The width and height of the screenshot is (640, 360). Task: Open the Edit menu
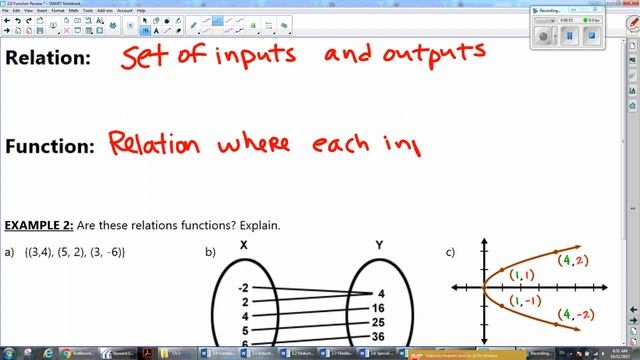pyautogui.click(x=16, y=11)
